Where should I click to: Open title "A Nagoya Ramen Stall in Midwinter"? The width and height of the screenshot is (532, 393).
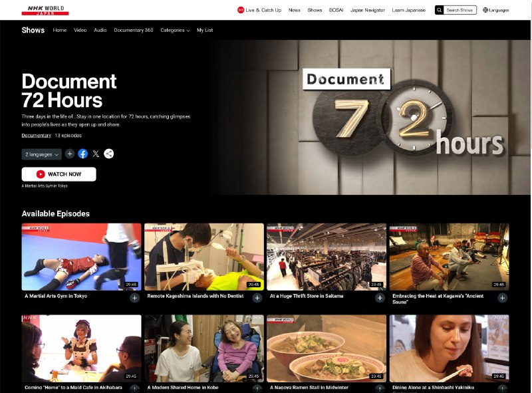tap(309, 387)
